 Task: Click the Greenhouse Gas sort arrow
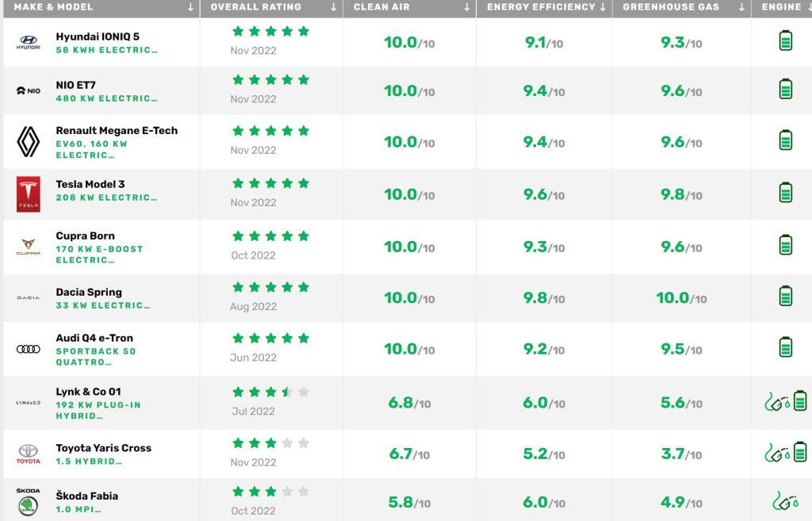tap(741, 7)
